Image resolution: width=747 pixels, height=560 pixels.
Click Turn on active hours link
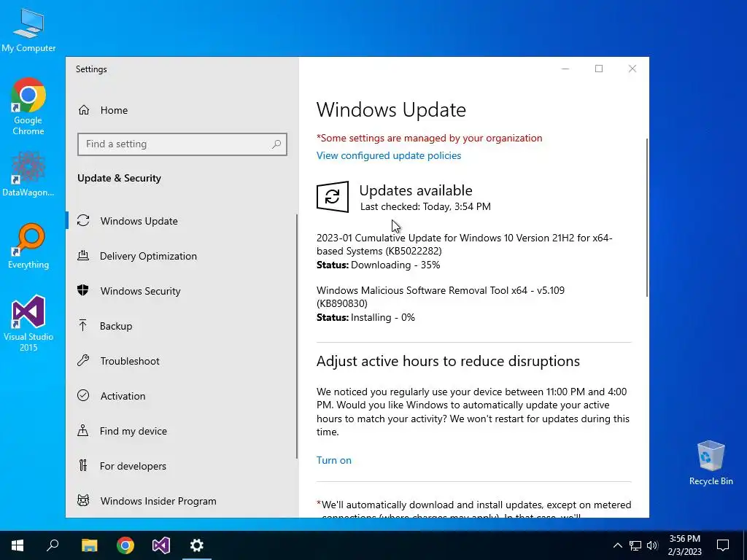334,461
